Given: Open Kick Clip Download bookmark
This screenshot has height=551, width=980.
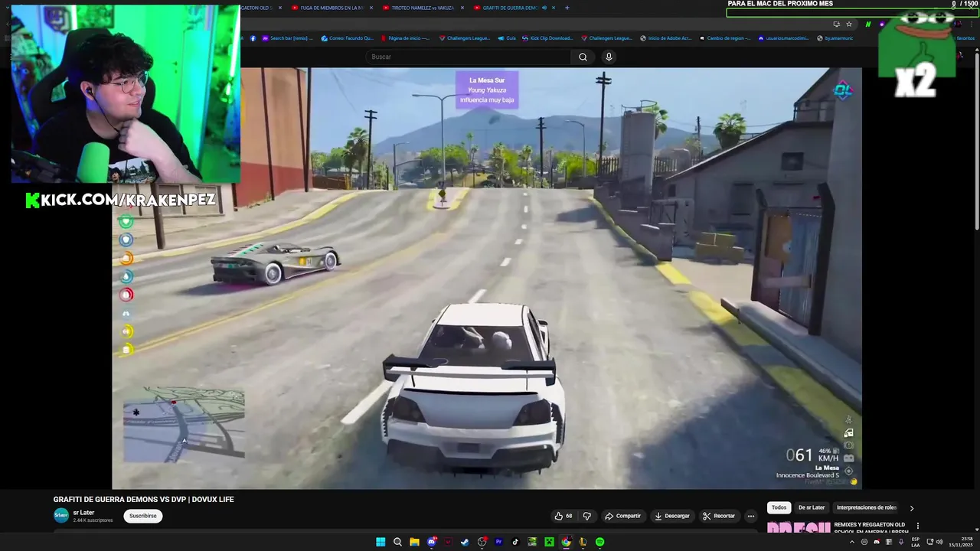Looking at the screenshot, I should point(547,38).
